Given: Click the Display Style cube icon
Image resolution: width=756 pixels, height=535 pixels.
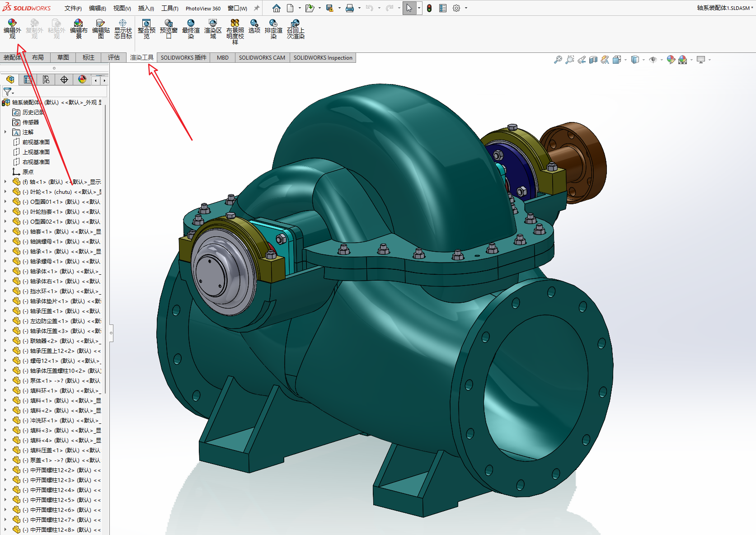Looking at the screenshot, I should click(x=635, y=60).
